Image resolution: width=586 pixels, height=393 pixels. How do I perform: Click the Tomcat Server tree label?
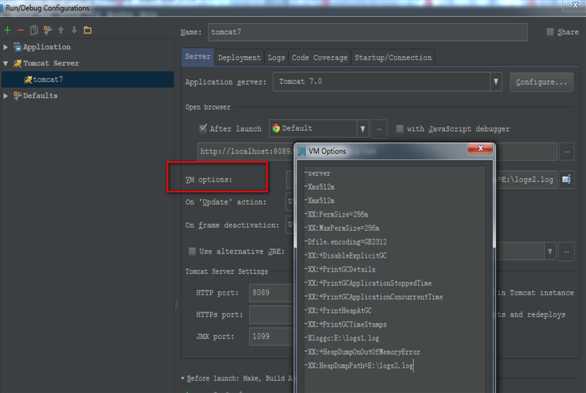(x=51, y=63)
